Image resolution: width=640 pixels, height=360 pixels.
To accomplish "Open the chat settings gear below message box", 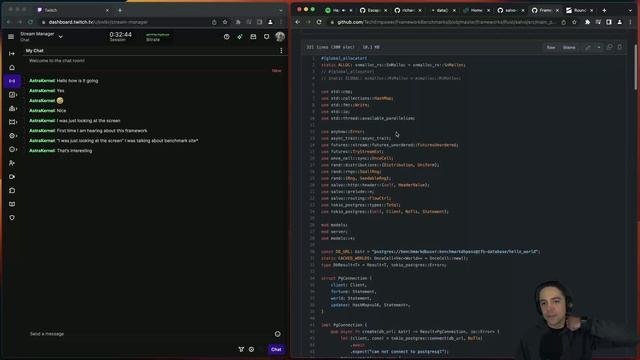I will click(x=251, y=349).
